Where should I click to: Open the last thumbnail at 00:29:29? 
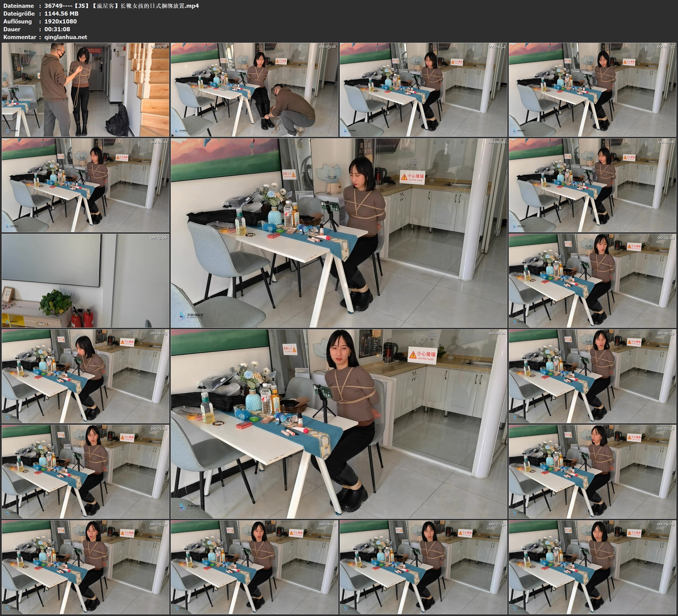point(592,567)
